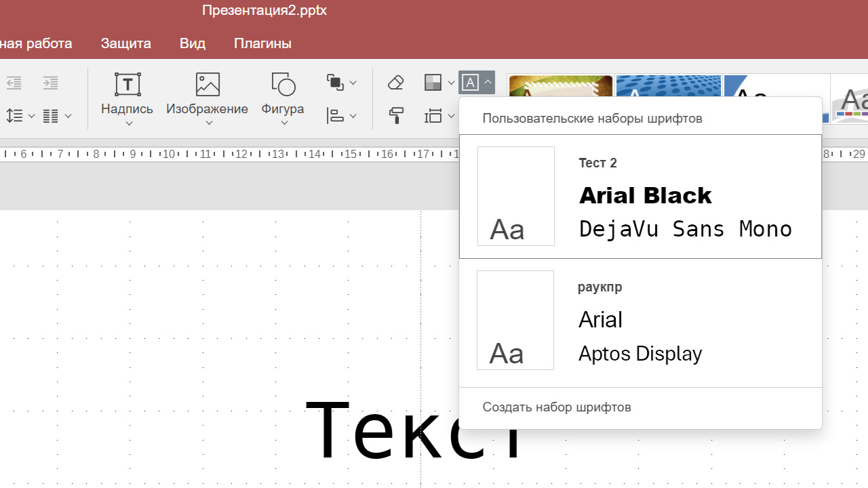Click the eraser clear style icon
The height and width of the screenshot is (488, 868).
tap(396, 83)
